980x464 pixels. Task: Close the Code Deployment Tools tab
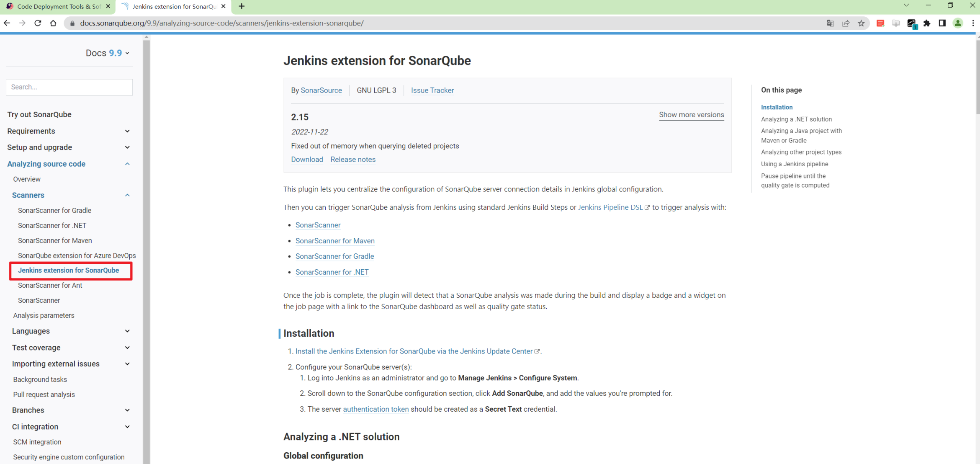[108, 6]
